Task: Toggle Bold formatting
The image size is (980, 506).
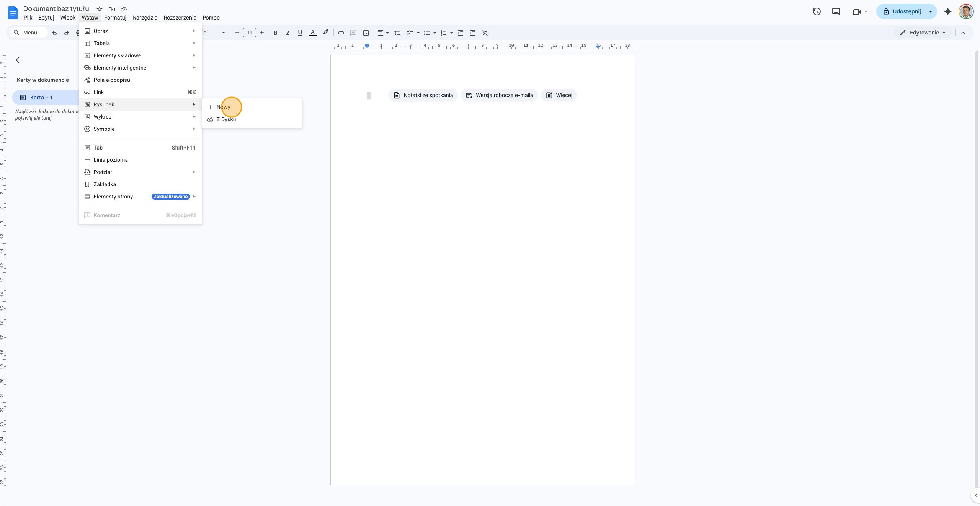Action: click(275, 33)
